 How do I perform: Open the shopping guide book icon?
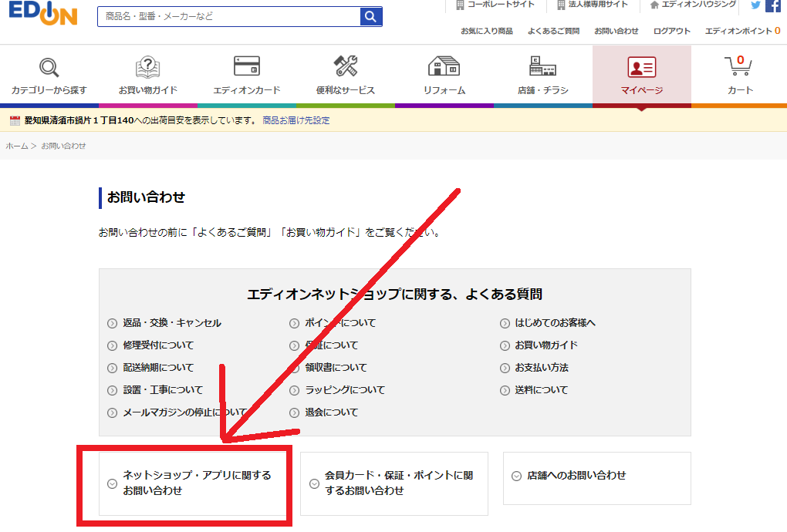[147, 69]
